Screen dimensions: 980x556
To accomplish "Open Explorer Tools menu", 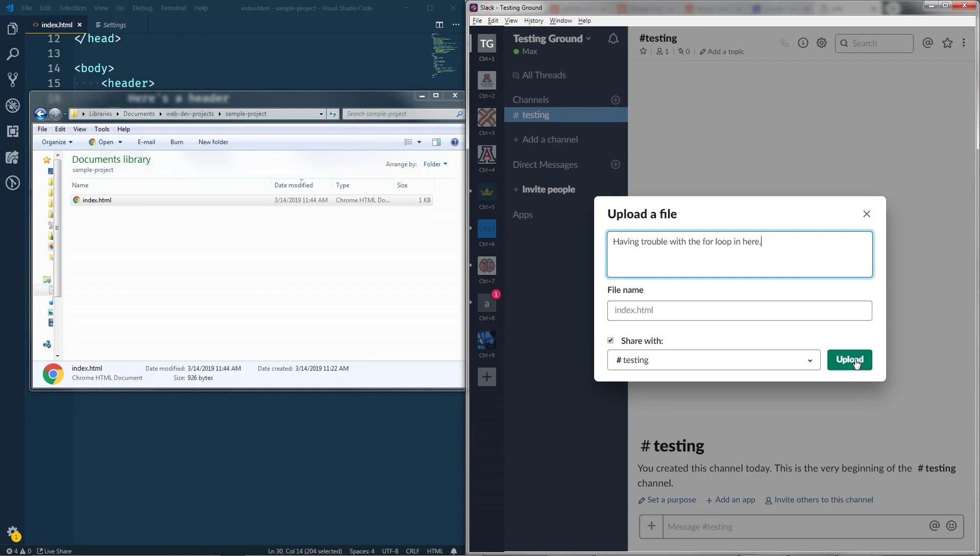I will click(102, 130).
